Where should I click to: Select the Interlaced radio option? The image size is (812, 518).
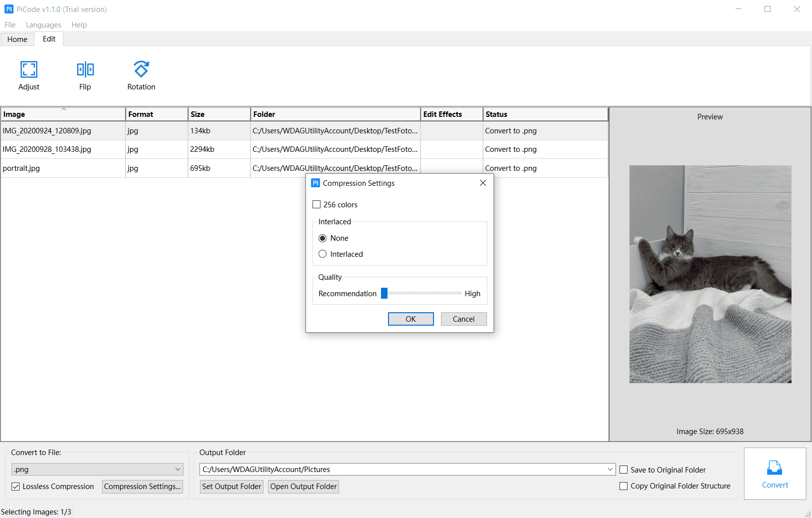(322, 254)
